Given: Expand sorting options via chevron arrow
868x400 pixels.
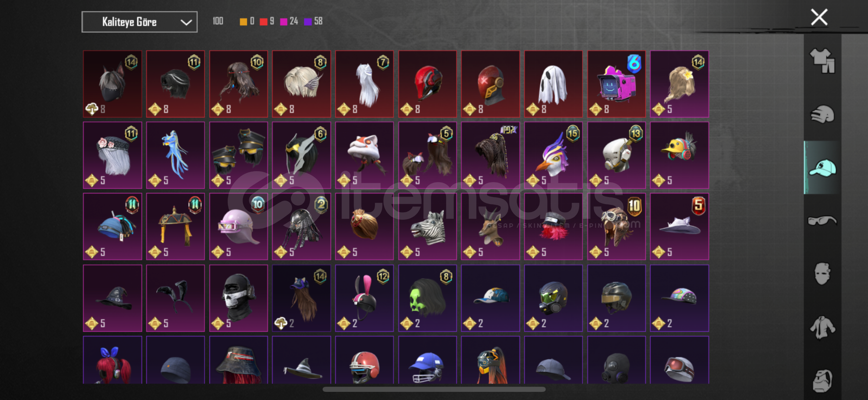Looking at the screenshot, I should coord(186,22).
